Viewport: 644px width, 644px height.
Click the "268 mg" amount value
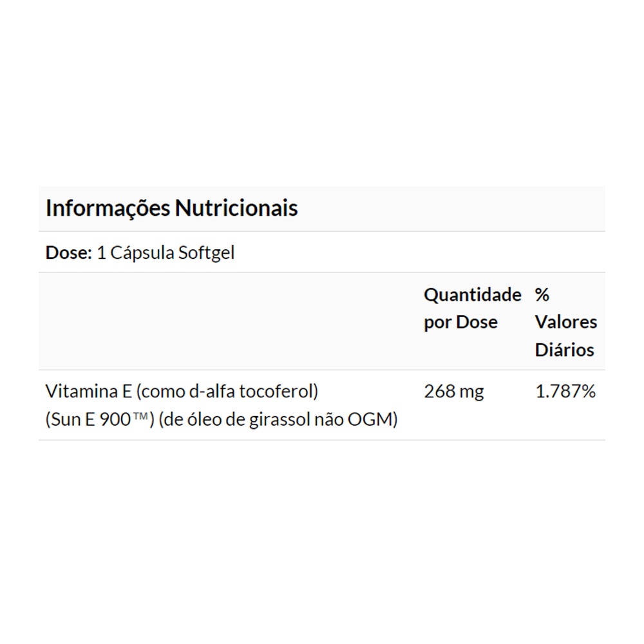coord(453,392)
